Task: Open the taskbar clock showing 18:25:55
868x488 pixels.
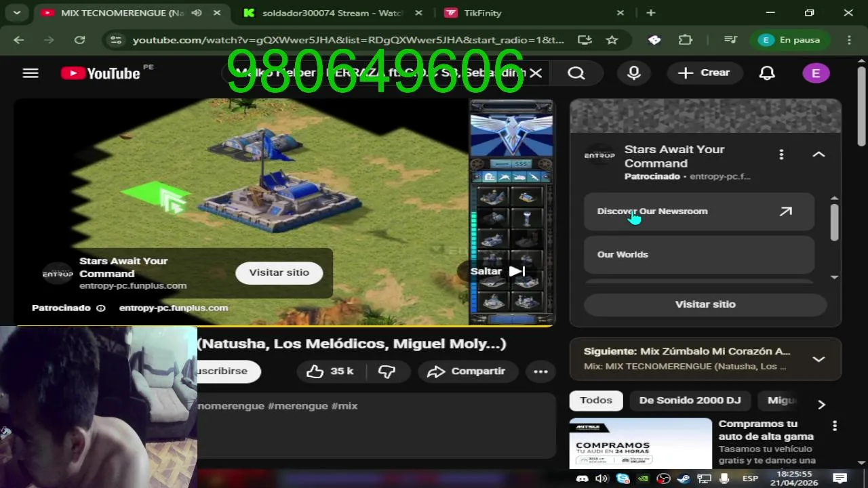Action: point(794,479)
